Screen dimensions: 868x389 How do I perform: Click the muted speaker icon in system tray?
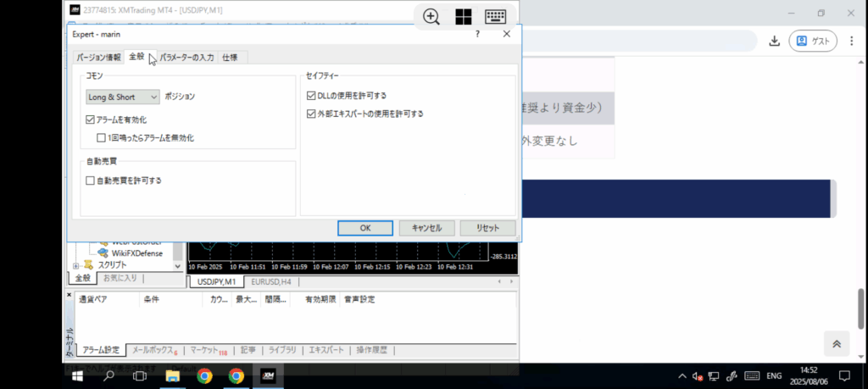[696, 375]
